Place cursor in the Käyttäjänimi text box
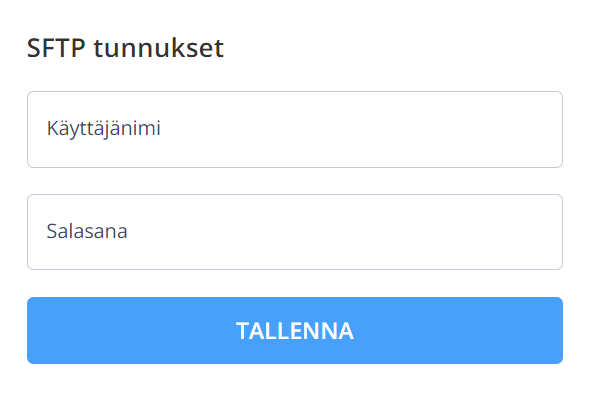This screenshot has width=599, height=396. tap(295, 129)
